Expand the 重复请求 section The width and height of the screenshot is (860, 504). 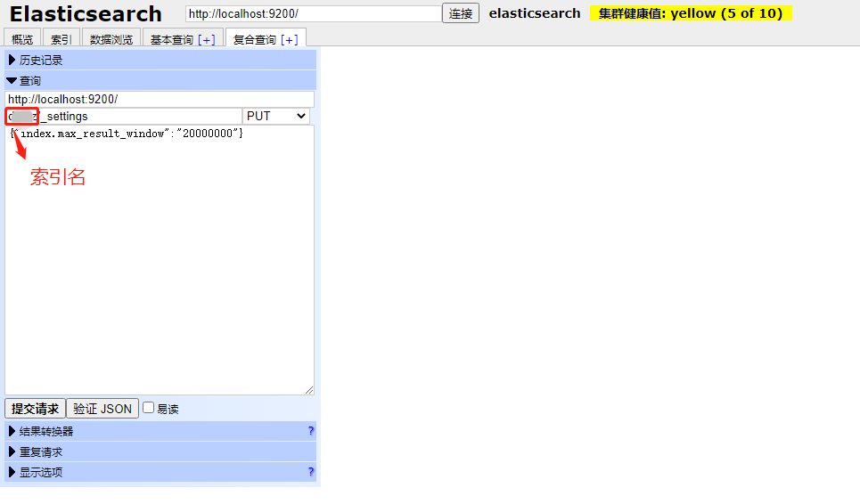tap(160, 452)
